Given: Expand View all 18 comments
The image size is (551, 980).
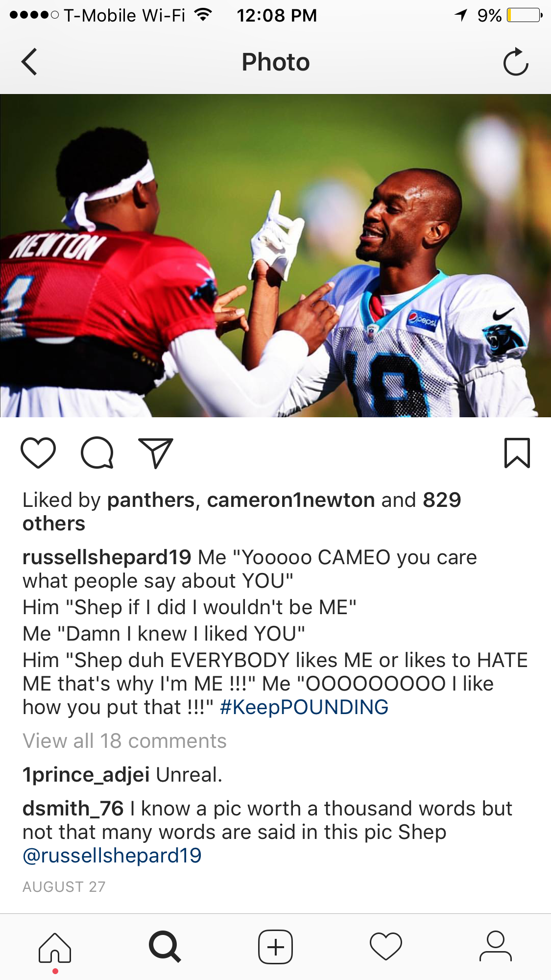Looking at the screenshot, I should (124, 741).
